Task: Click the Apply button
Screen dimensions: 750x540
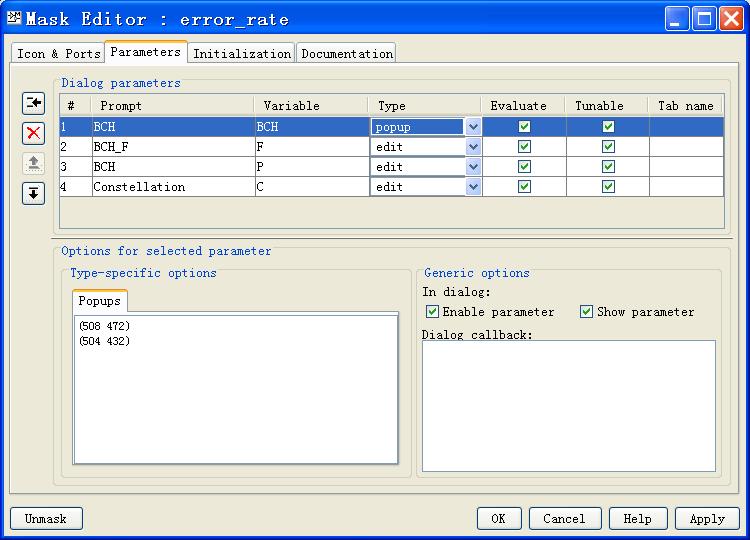Action: pyautogui.click(x=707, y=519)
